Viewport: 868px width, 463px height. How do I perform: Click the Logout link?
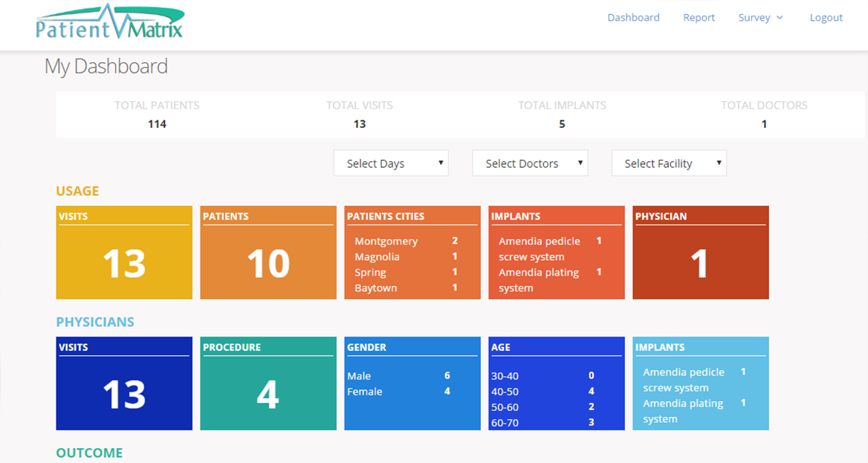tap(826, 18)
